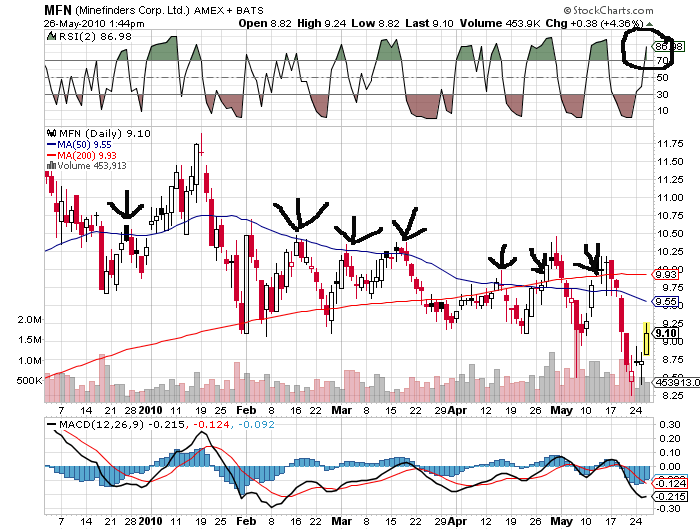The image size is (700, 530).
Task: Click the Volume 453.9K header value
Action: point(500,23)
